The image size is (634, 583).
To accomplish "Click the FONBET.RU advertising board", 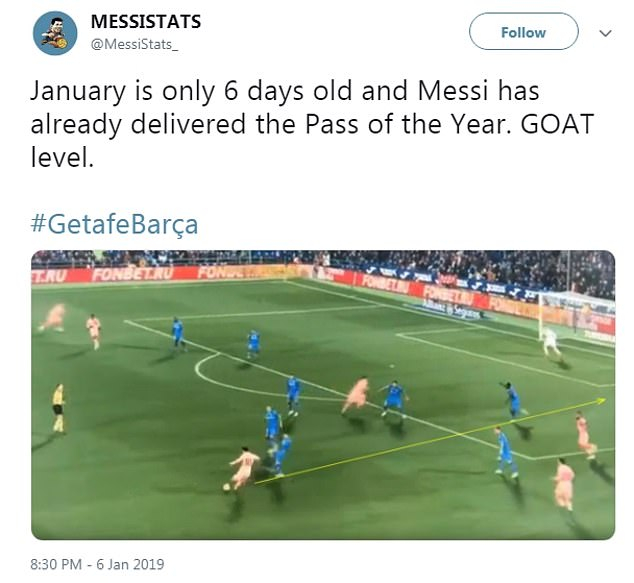I will pyautogui.click(x=132, y=275).
